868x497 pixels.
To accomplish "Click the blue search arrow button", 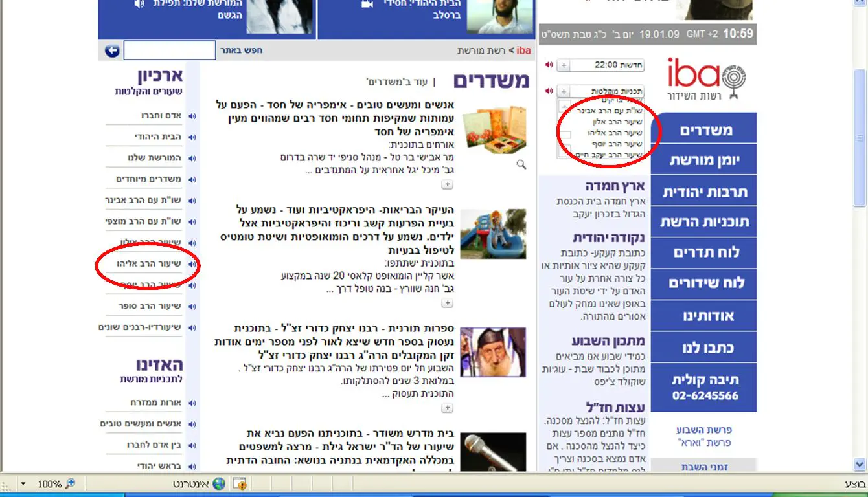I will point(112,50).
